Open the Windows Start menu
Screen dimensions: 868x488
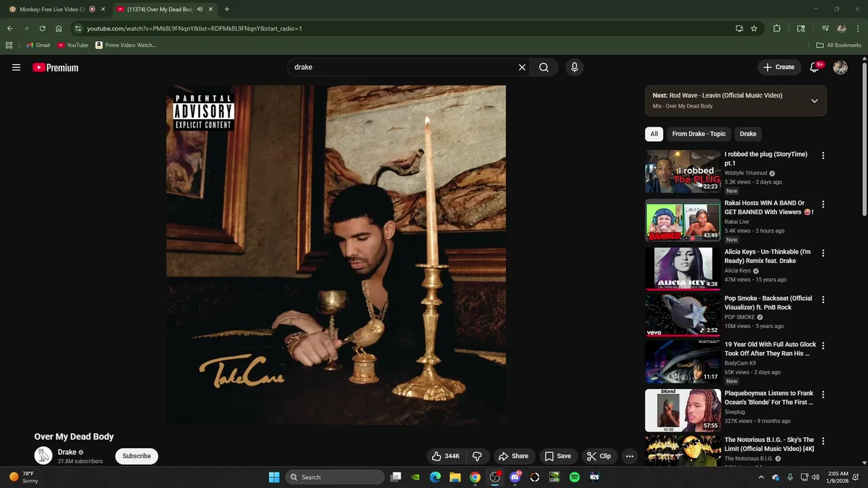(x=274, y=477)
